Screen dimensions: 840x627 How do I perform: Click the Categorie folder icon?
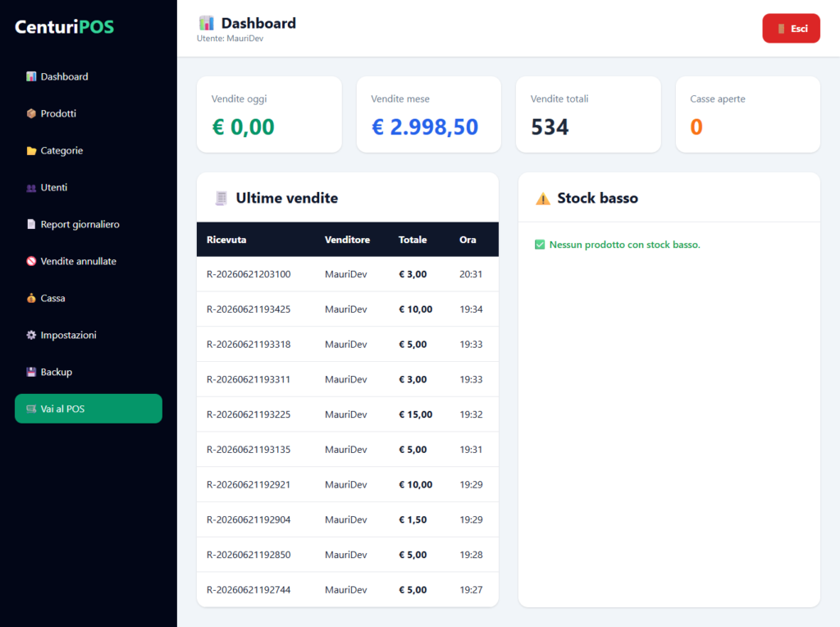tap(31, 150)
